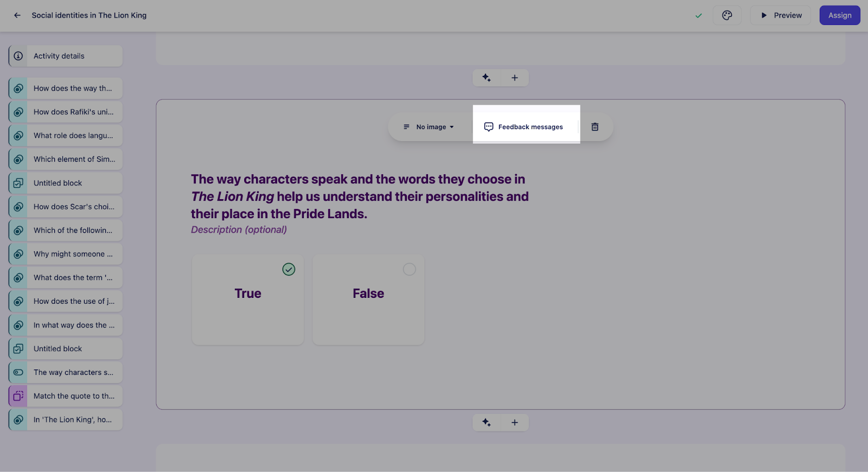
Task: Click icon beside 'In 'The Lion King', ho...'
Action: [18, 419]
